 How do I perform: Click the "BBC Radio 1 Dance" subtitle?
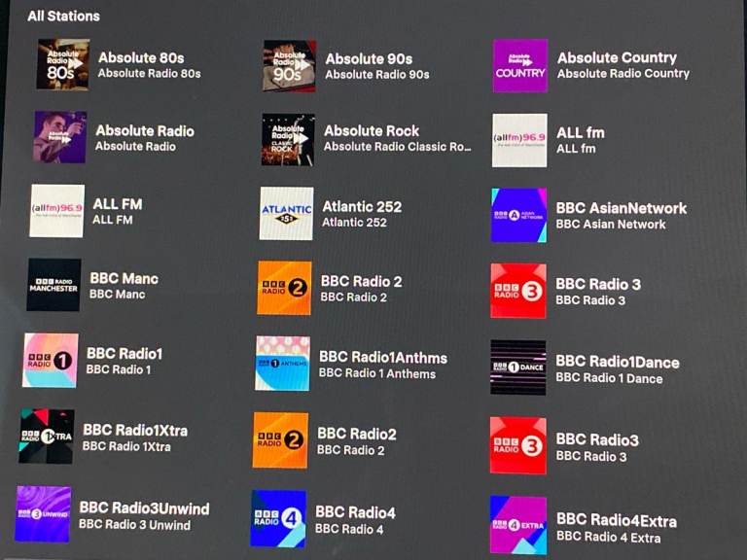point(609,378)
